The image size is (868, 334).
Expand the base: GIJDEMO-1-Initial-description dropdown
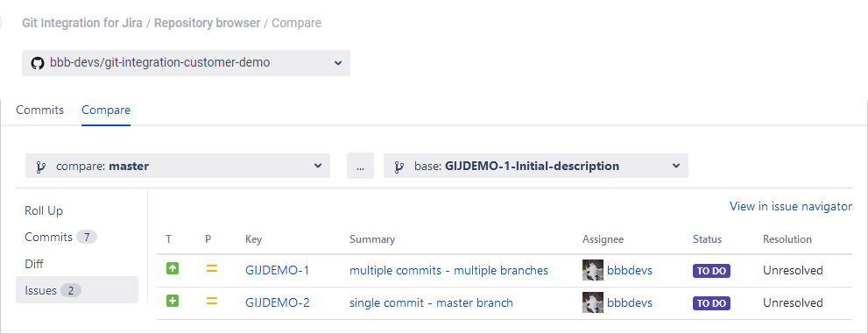(x=536, y=166)
